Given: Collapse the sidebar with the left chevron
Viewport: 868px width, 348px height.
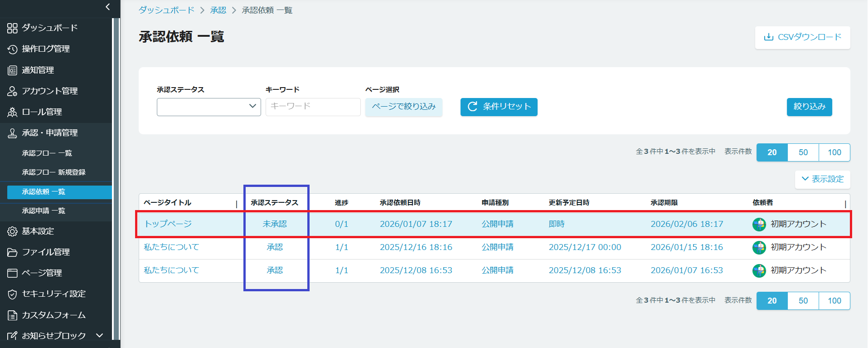Looking at the screenshot, I should click(x=107, y=7).
